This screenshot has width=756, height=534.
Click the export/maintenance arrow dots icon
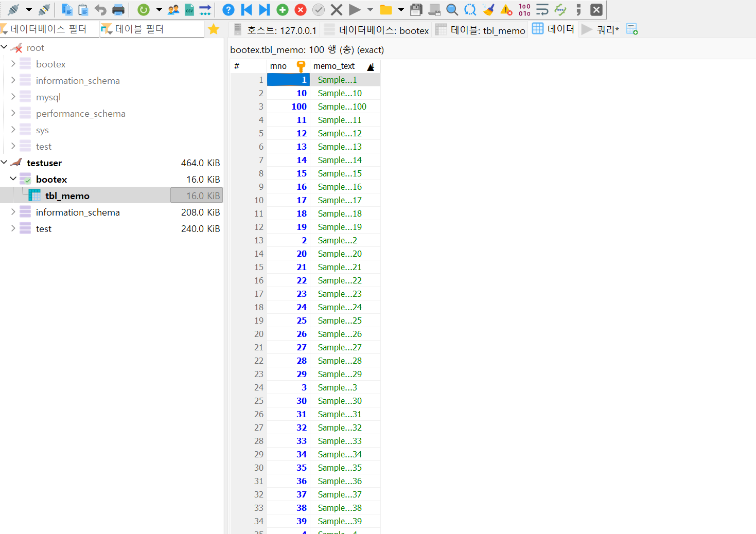click(205, 9)
